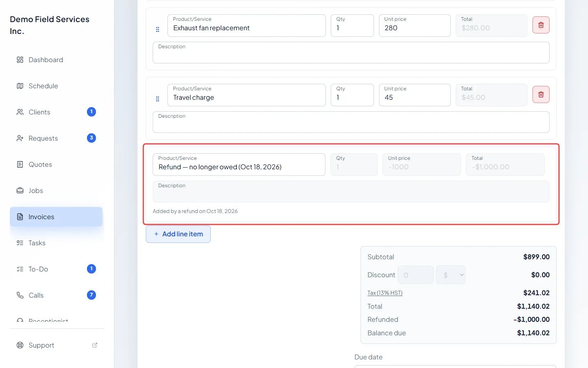The image size is (588, 368).
Task: Delete the Exhaust fan replacement line item
Action: pyautogui.click(x=541, y=25)
